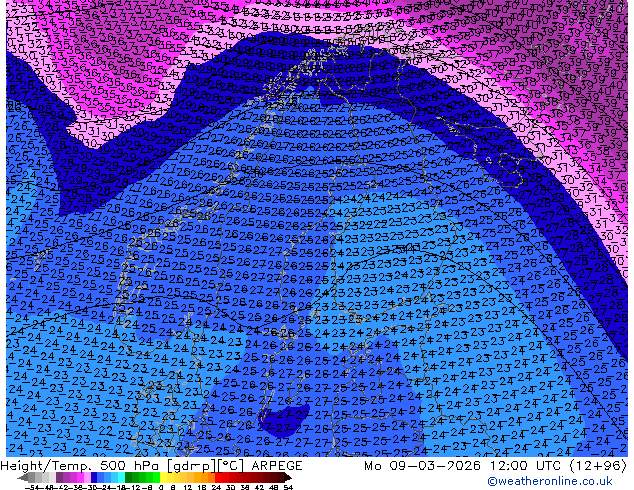Click the bright red legend swatch at 24
The image size is (634, 490).
(x=218, y=478)
